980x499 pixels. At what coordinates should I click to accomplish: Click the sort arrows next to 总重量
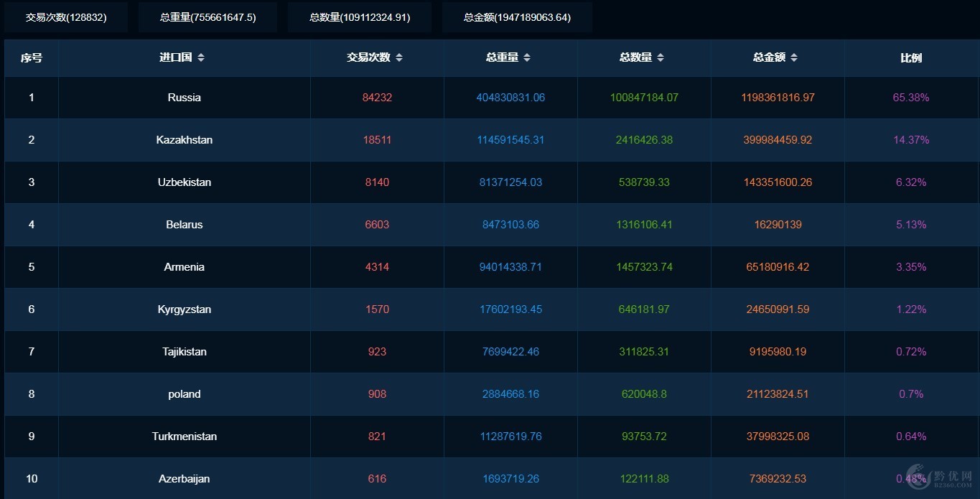pyautogui.click(x=527, y=58)
